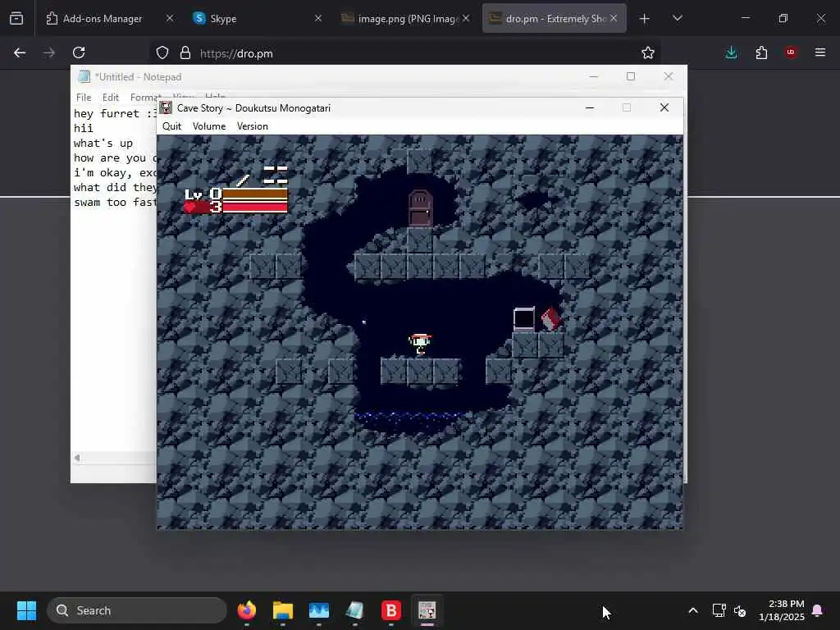
Task: Open Notepad's Edit menu
Action: (x=111, y=98)
